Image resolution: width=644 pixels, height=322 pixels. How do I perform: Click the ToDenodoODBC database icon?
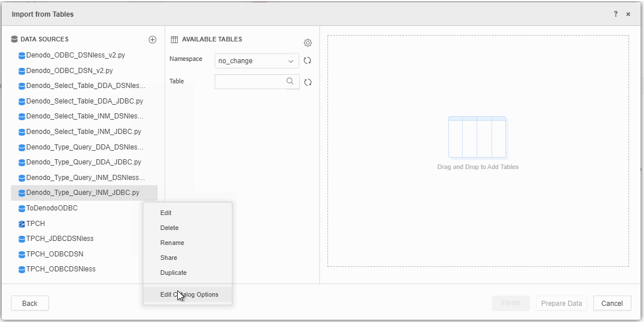point(22,209)
